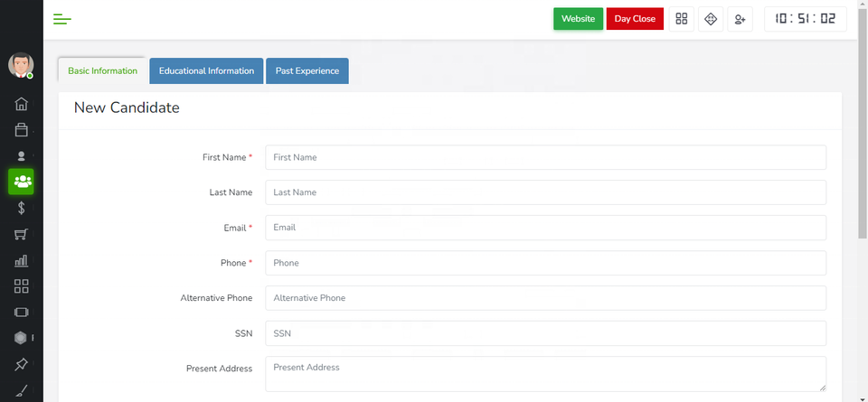Open the single person icon in sidebar
The image size is (868, 402).
click(x=21, y=156)
